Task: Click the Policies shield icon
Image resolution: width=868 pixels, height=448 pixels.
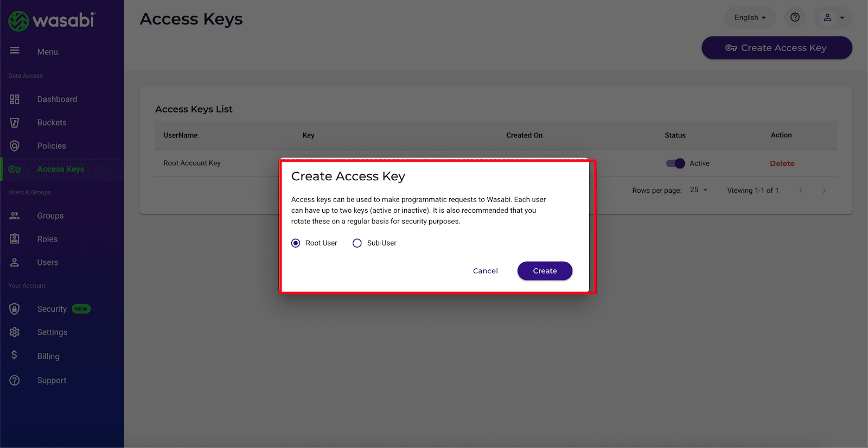Action: click(x=15, y=146)
